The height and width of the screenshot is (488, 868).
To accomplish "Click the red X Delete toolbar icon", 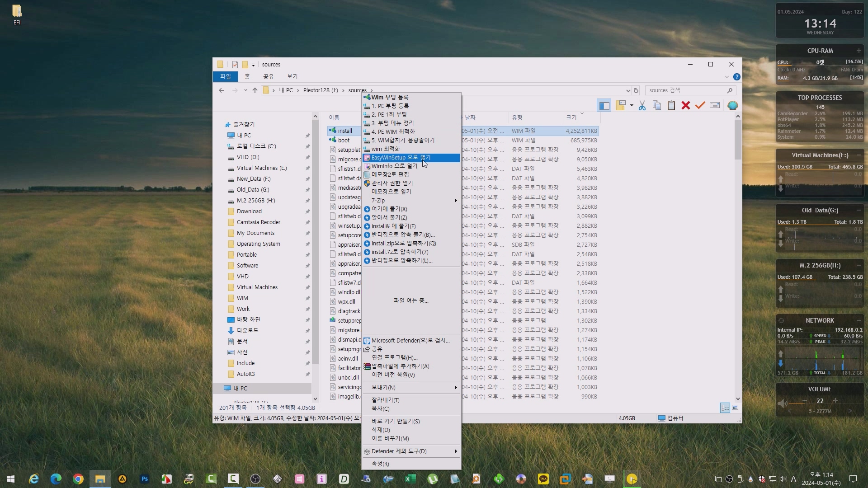I will [x=685, y=106].
